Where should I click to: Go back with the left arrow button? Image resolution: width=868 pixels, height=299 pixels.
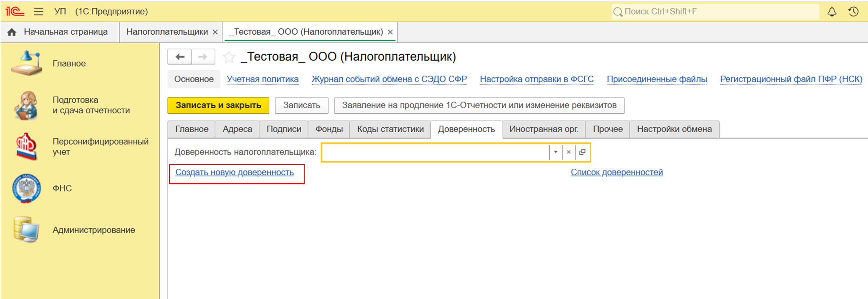[180, 57]
